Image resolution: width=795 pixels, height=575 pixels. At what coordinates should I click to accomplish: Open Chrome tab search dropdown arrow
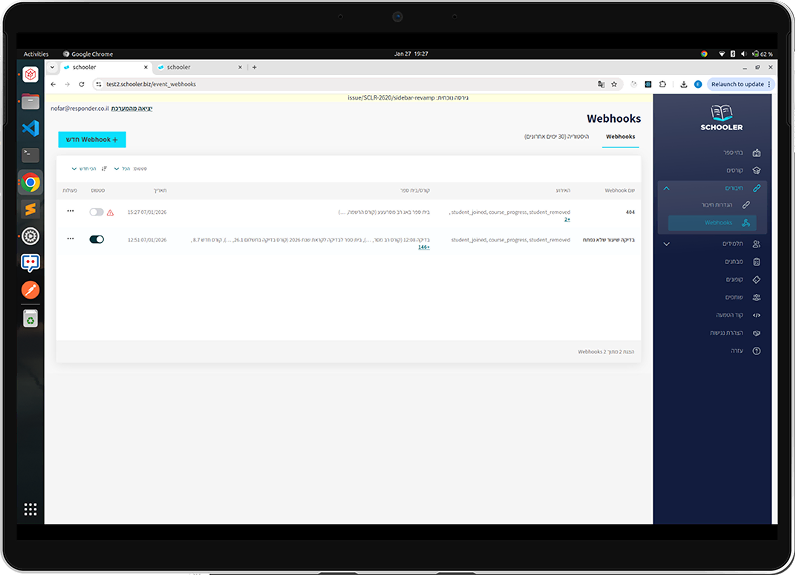click(52, 67)
